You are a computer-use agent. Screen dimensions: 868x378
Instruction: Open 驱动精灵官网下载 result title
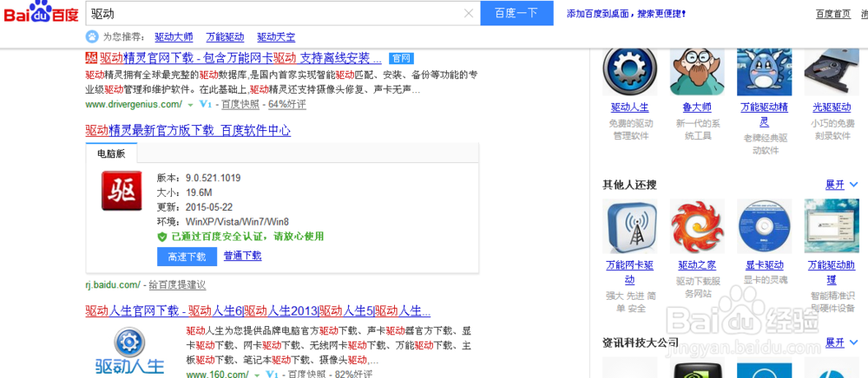pos(240,58)
